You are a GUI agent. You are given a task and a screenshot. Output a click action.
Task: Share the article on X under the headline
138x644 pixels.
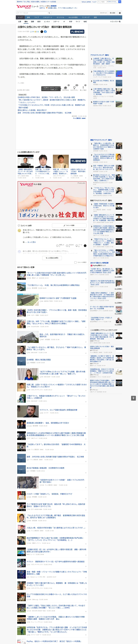tap(42, 32)
